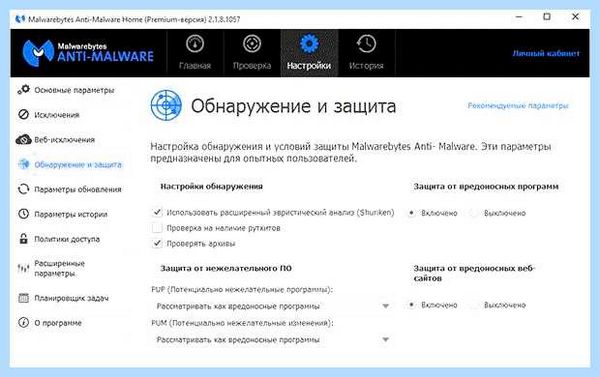Open the О программе section

point(58,323)
